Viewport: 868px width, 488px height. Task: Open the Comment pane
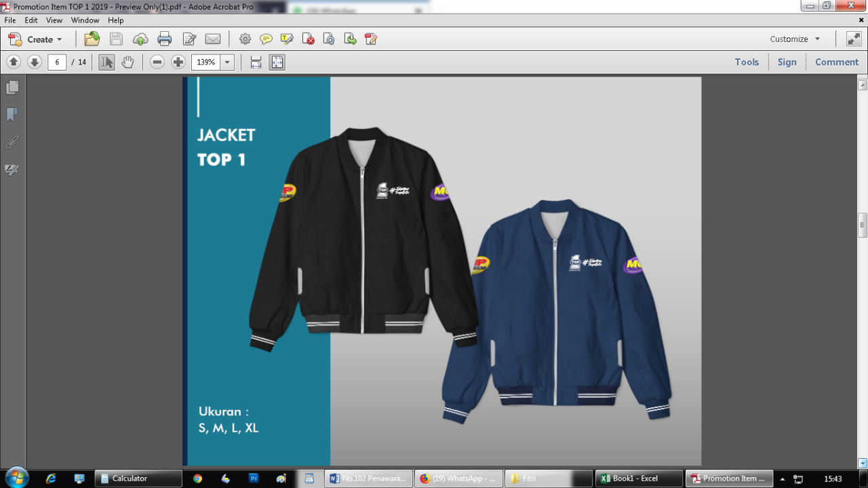(x=837, y=62)
